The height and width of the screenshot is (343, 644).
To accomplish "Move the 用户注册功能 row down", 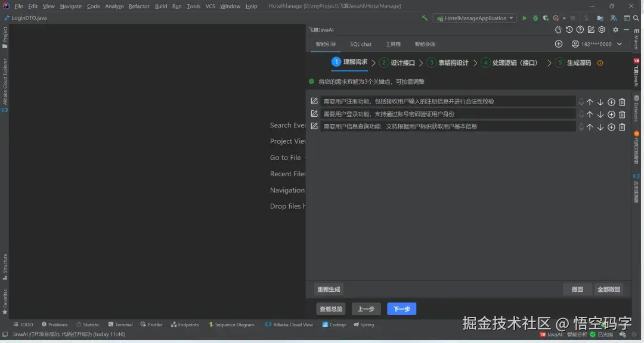I will click(600, 102).
